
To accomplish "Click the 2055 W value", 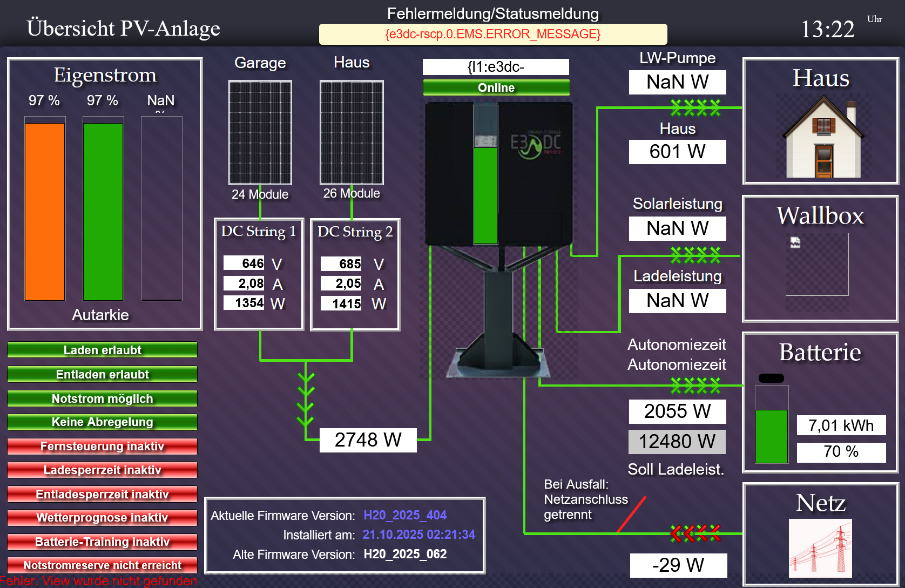I will 678,411.
